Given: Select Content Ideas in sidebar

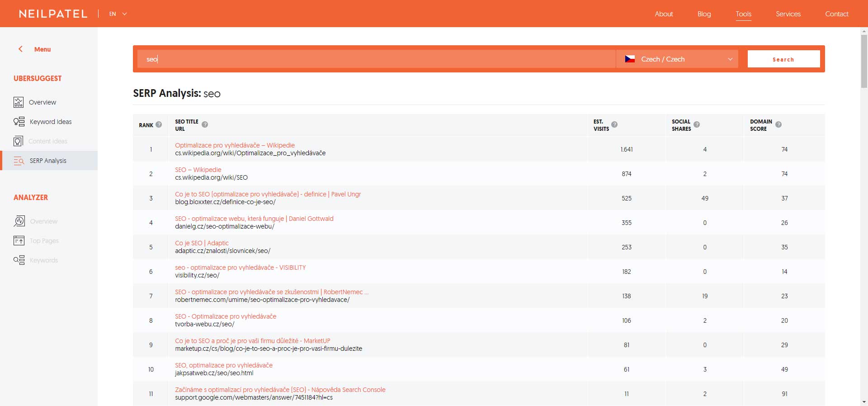Looking at the screenshot, I should click(48, 141).
